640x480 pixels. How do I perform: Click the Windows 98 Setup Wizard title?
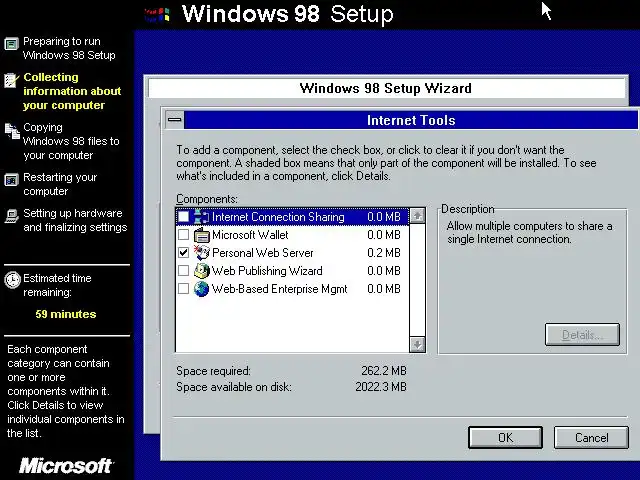[386, 88]
